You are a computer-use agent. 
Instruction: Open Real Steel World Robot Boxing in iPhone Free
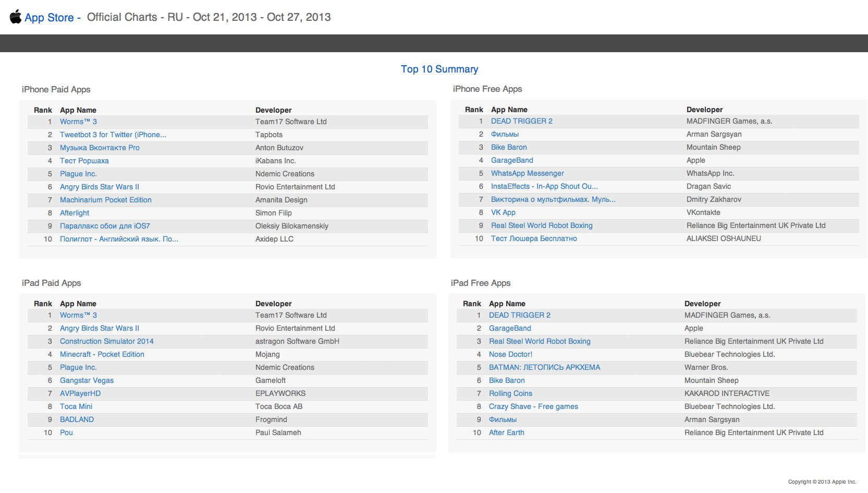542,225
